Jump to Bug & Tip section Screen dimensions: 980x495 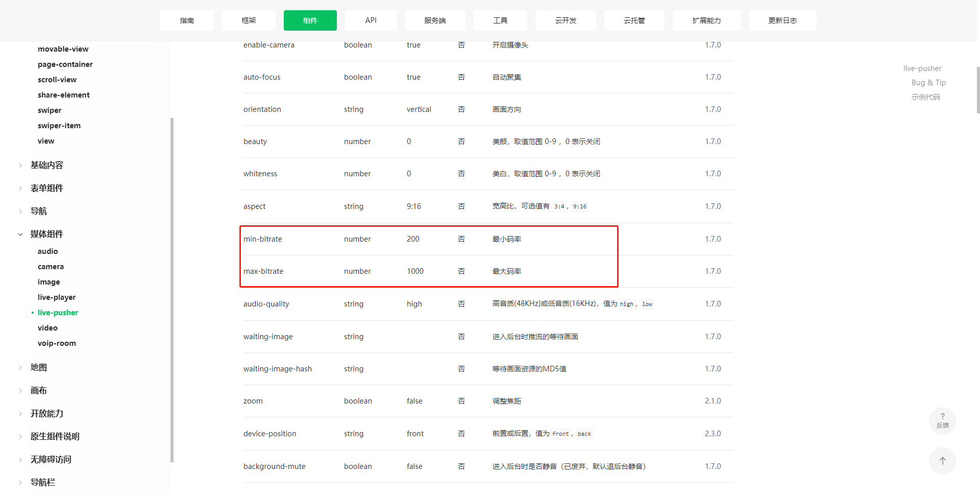928,83
